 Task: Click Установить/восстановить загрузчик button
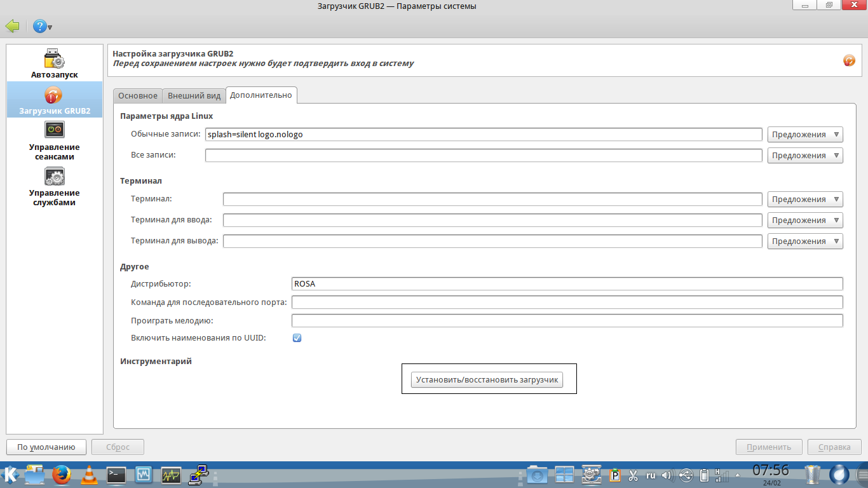(487, 380)
